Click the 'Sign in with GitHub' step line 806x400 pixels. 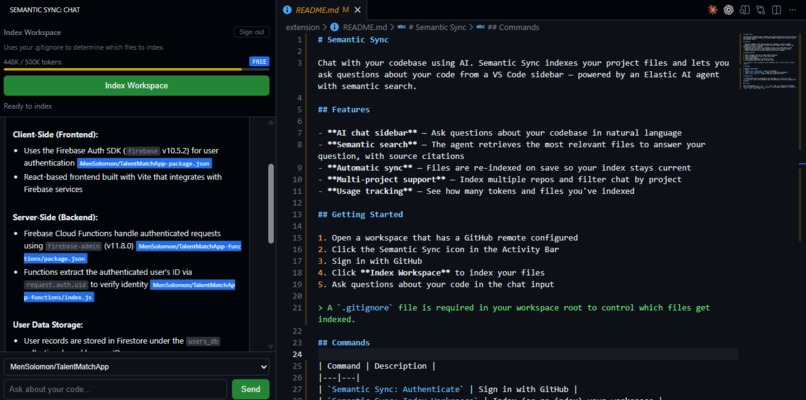370,261
